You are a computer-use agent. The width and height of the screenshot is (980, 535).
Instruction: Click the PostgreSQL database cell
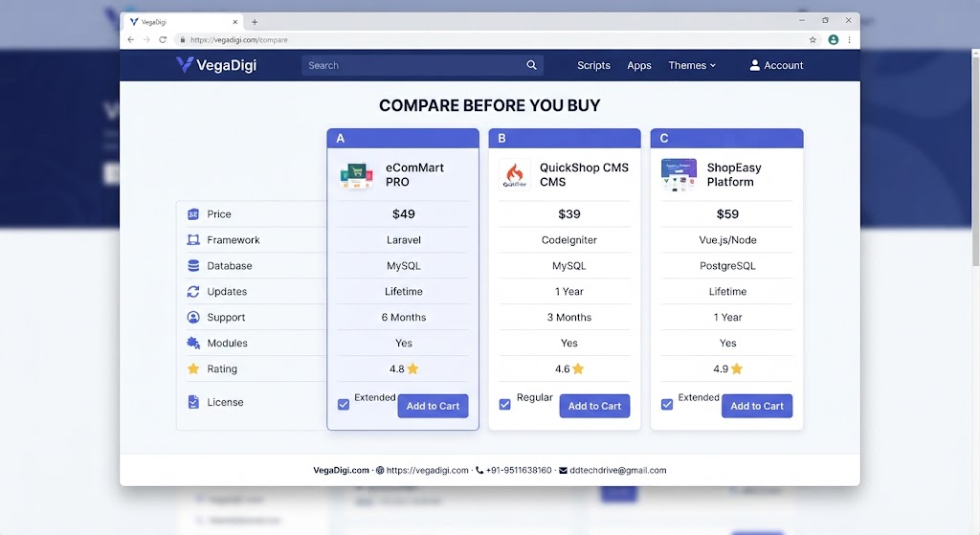click(x=727, y=266)
